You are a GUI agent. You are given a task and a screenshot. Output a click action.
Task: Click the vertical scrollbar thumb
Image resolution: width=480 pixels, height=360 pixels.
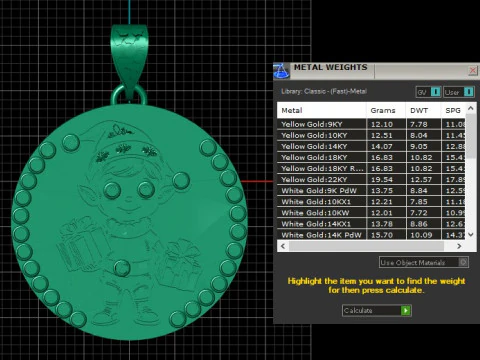[471, 136]
